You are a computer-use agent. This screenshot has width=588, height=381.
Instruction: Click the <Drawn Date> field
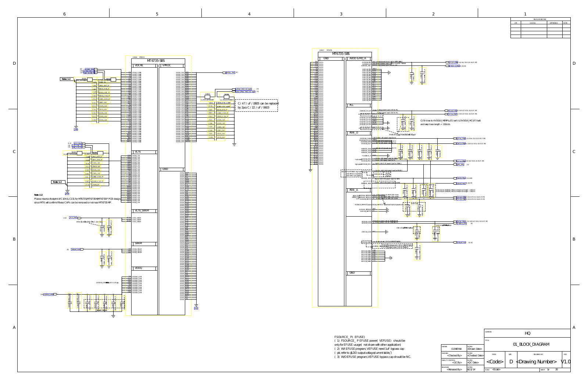(x=474, y=349)
